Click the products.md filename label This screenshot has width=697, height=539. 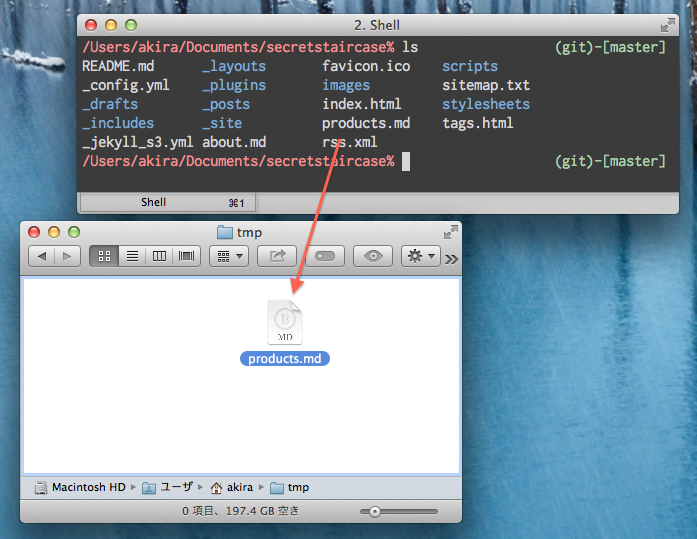point(285,359)
